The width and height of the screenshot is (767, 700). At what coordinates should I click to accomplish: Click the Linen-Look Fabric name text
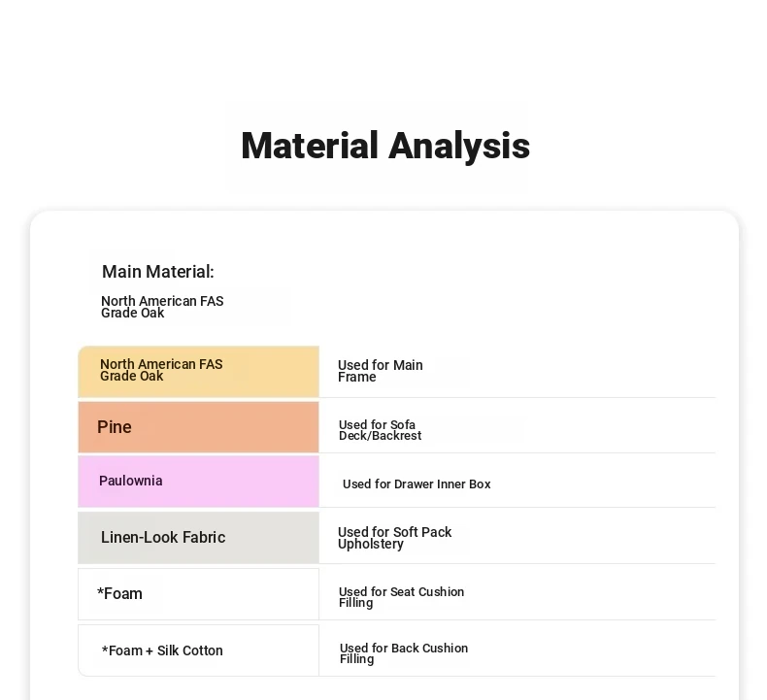163,538
